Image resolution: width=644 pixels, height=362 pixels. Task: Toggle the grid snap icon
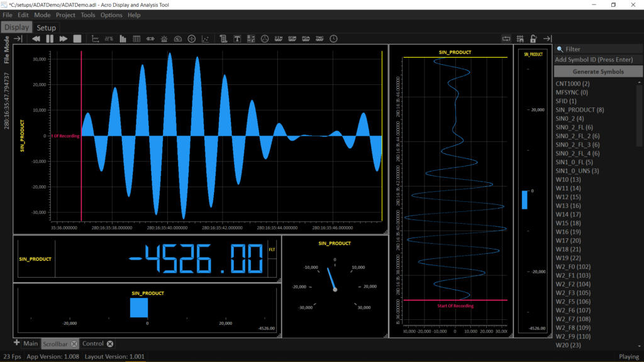coord(519,39)
